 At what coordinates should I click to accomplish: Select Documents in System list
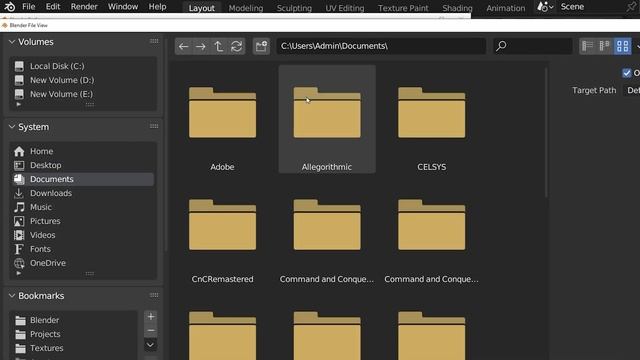click(x=82, y=179)
